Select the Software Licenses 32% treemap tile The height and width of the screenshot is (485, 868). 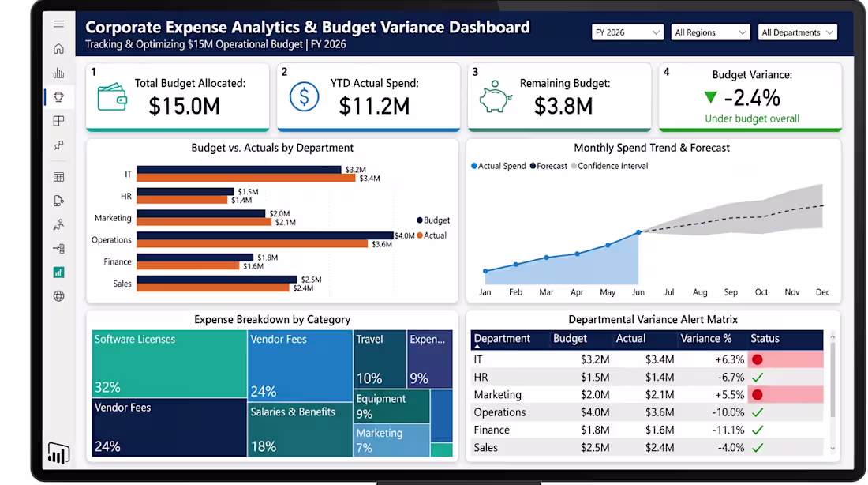170,363
